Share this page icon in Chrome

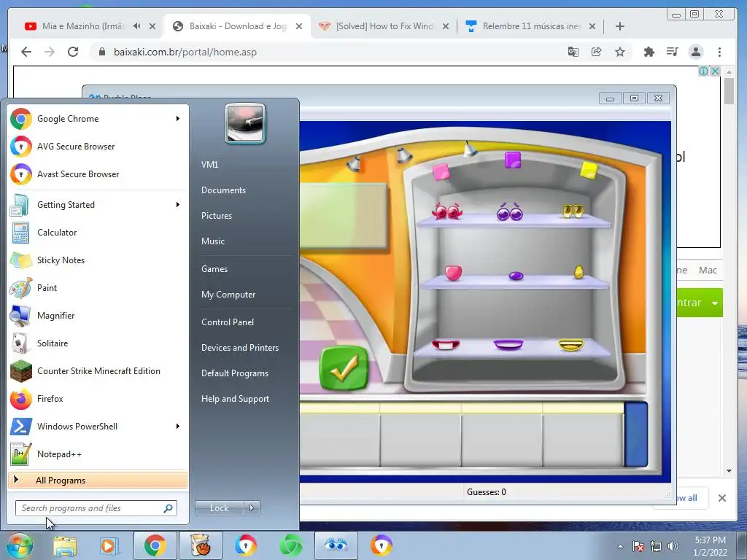(597, 52)
